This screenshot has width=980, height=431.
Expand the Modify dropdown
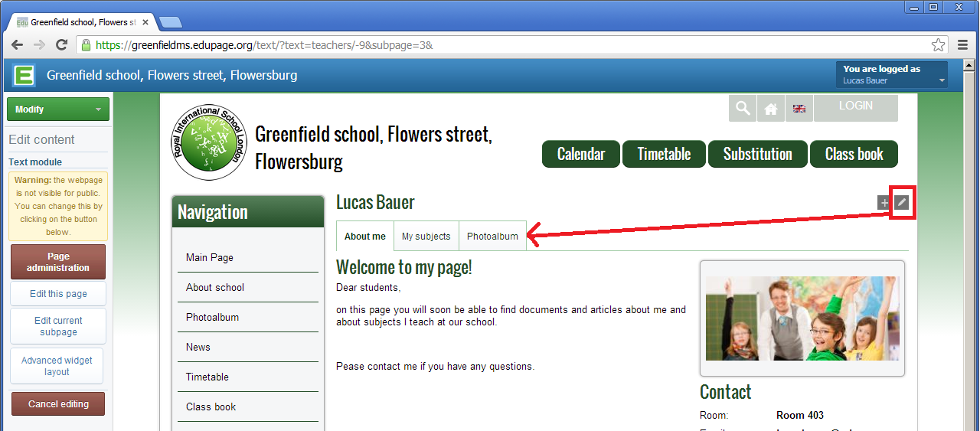tap(58, 109)
